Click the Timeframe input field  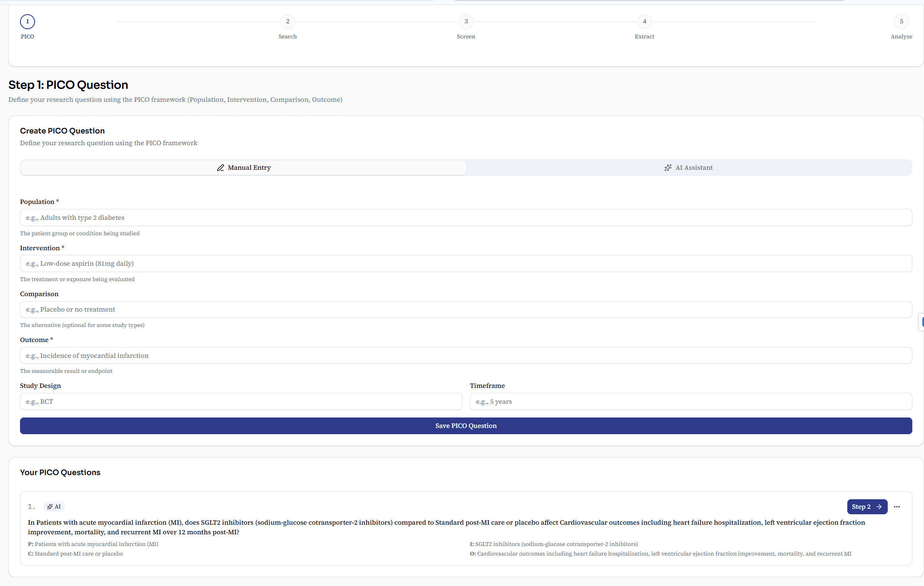(x=690, y=402)
